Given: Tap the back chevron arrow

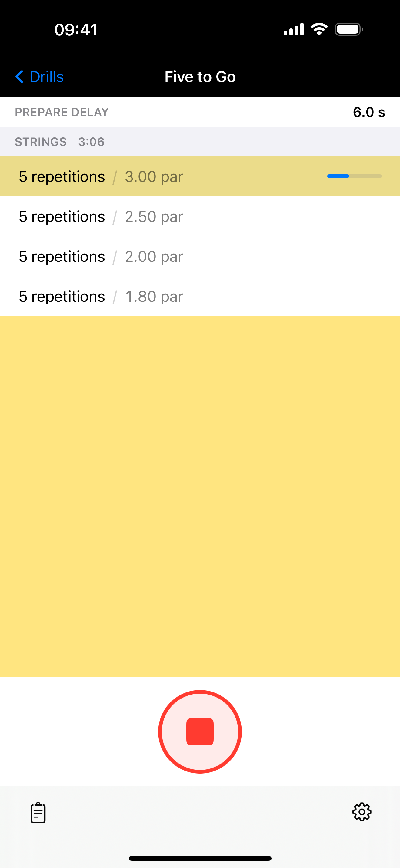Looking at the screenshot, I should coord(20,77).
